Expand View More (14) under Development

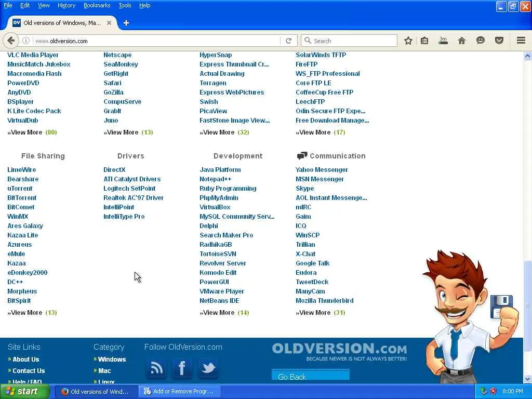click(x=224, y=312)
